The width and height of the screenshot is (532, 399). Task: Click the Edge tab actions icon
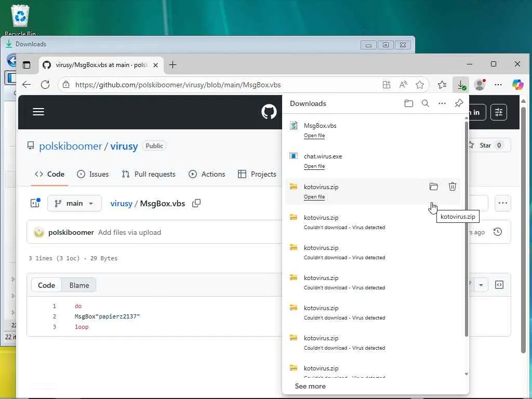click(26, 65)
